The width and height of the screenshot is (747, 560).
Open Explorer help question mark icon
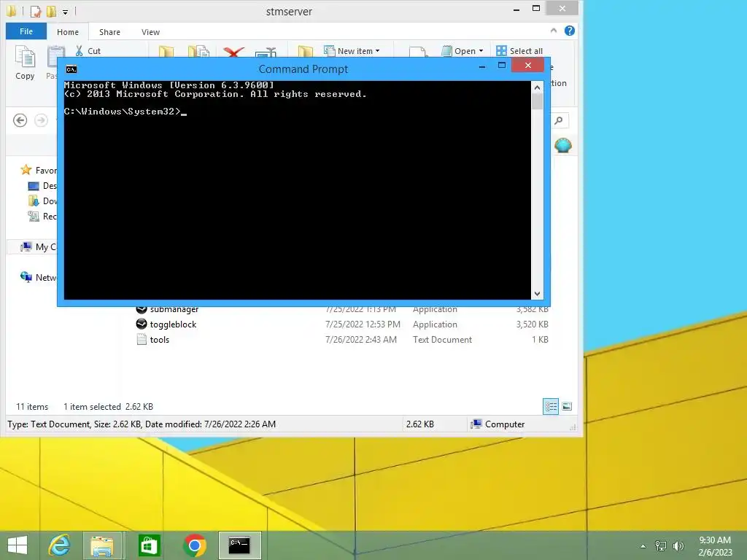[x=569, y=31]
